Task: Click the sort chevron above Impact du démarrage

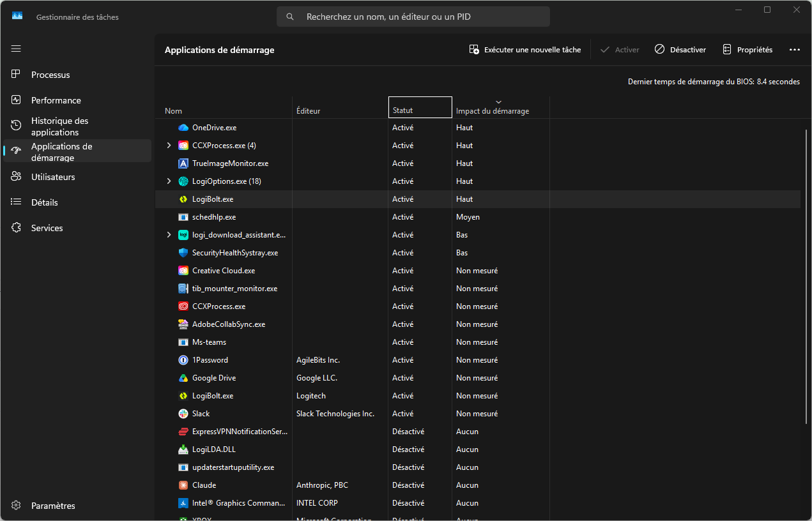Action: pos(499,102)
